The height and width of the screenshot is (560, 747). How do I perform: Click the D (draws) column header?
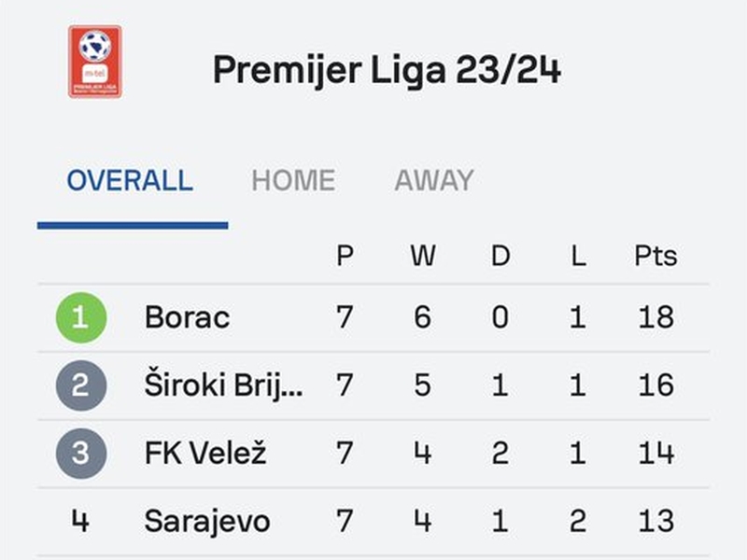(500, 256)
